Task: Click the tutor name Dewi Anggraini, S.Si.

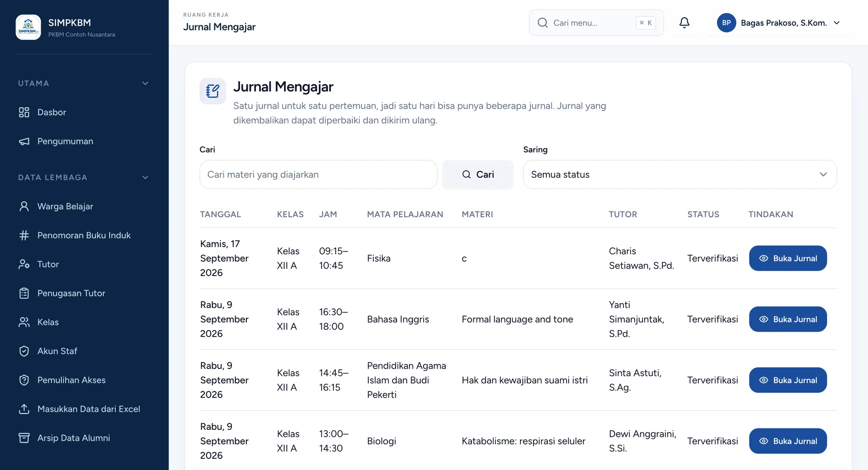Action: click(x=642, y=441)
